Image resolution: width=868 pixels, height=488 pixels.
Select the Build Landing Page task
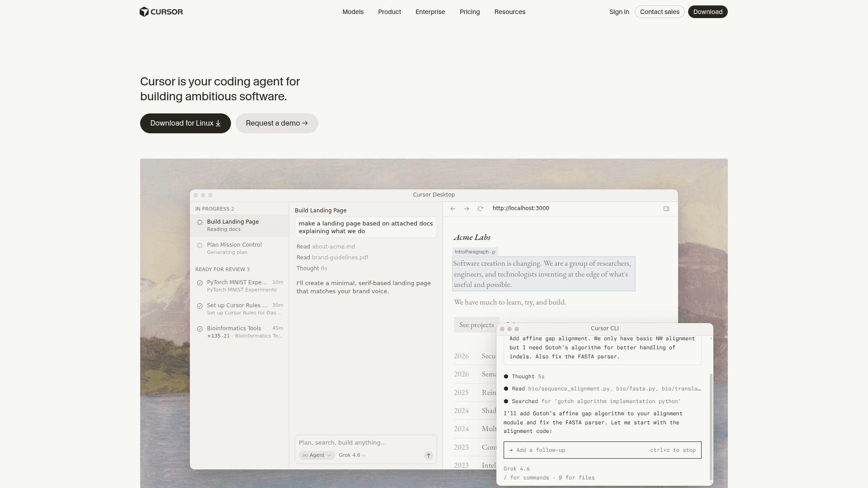coord(239,225)
